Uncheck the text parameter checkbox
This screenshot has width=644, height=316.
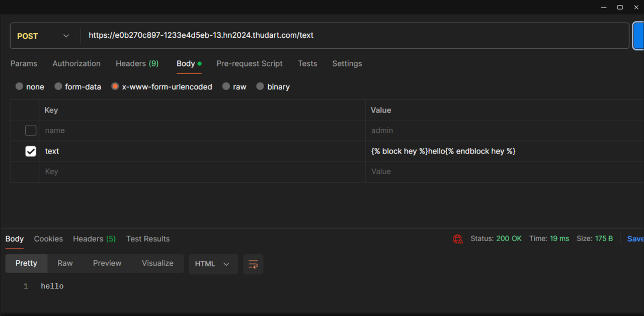(31, 151)
